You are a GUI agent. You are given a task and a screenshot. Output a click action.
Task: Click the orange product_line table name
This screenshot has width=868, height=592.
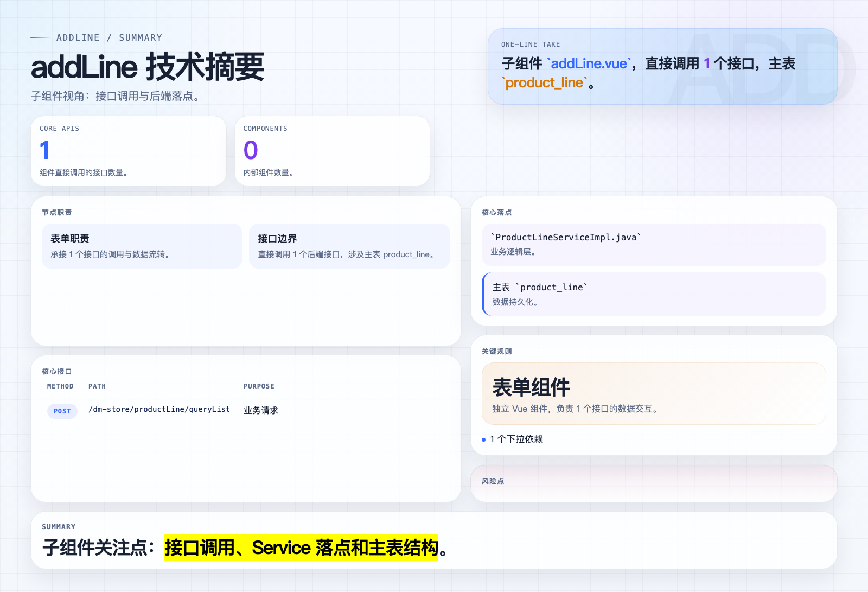(x=545, y=82)
